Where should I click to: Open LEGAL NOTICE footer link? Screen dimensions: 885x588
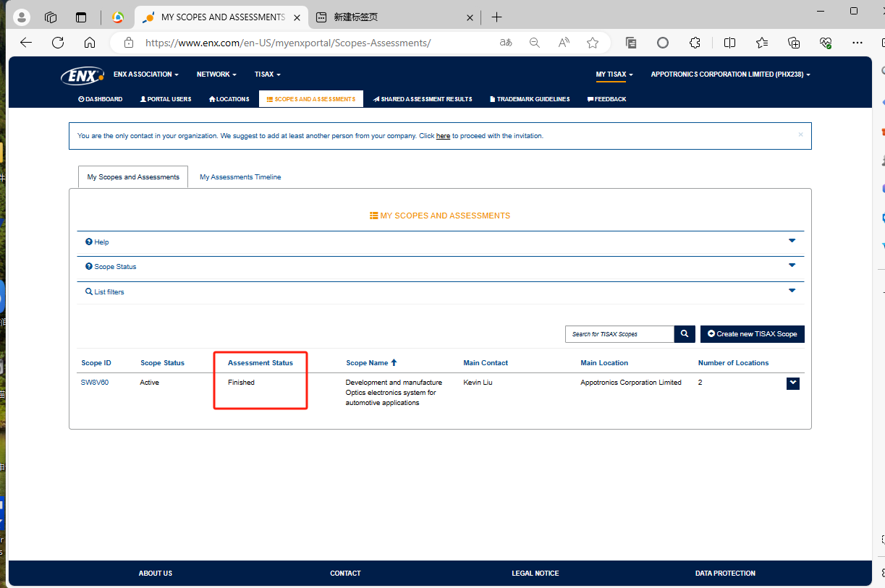pyautogui.click(x=535, y=574)
